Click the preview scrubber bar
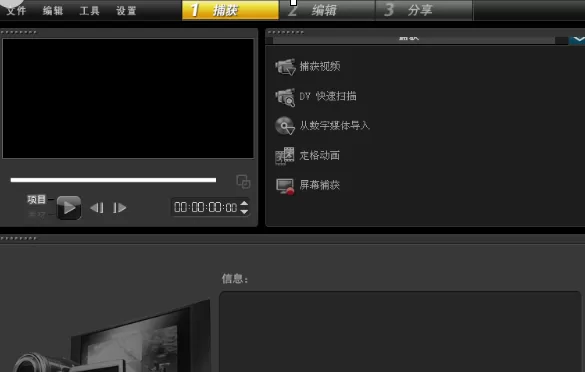Screen dimensions: 585x372 click(113, 180)
